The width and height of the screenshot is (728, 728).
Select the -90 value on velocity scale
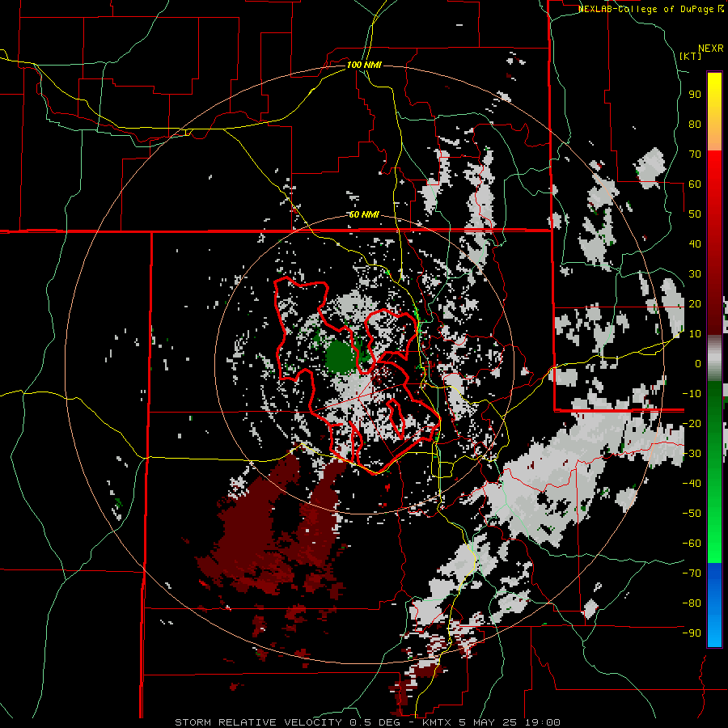[x=692, y=633]
